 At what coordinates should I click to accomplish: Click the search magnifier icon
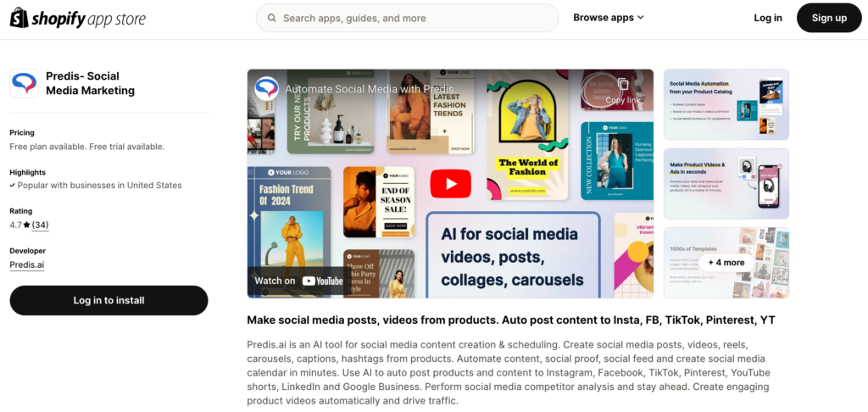pyautogui.click(x=272, y=18)
